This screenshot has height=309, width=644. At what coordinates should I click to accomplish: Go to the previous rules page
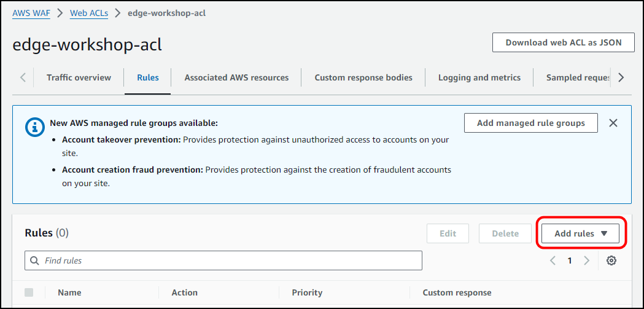point(553,260)
